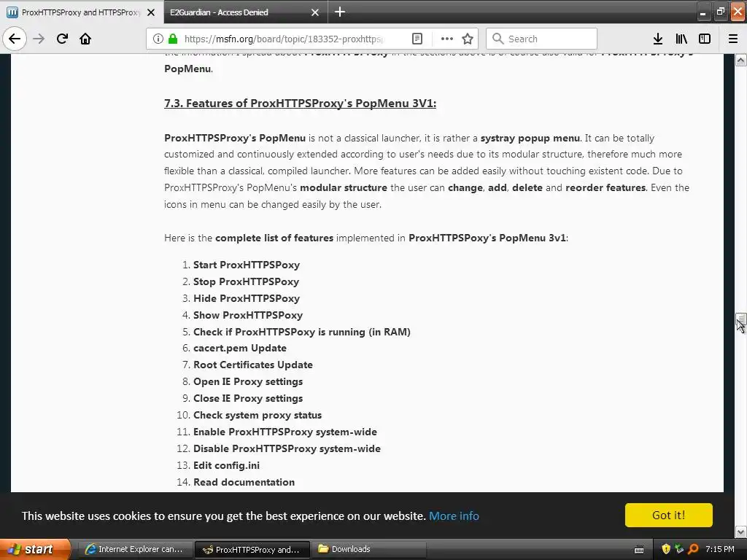This screenshot has height=560, width=747.
Task: Open page actions three-dot menu
Action: (447, 39)
